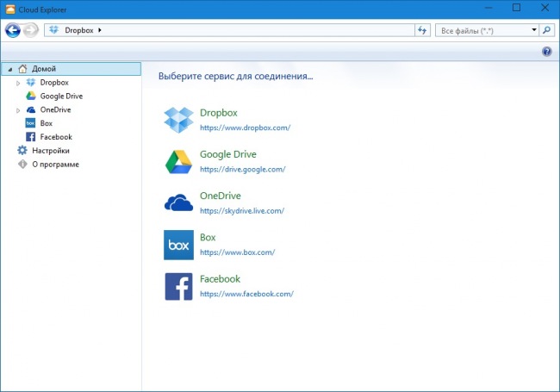Click Dropbox text in address bar
This screenshot has width=560, height=392.
pyautogui.click(x=79, y=30)
